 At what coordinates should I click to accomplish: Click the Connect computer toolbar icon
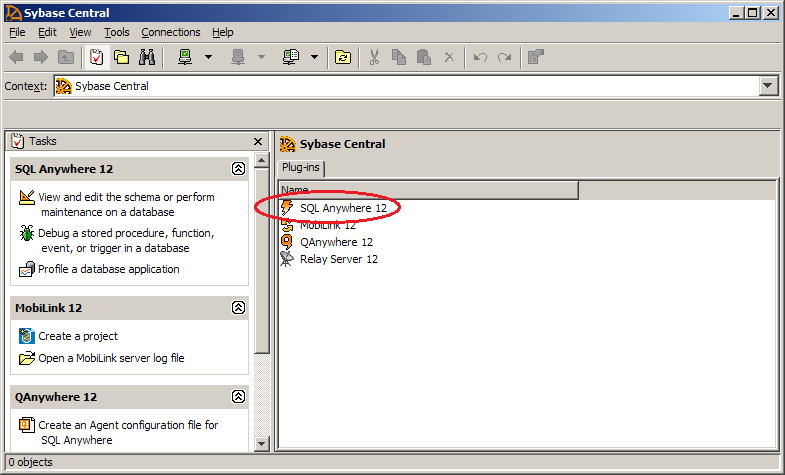click(x=185, y=57)
